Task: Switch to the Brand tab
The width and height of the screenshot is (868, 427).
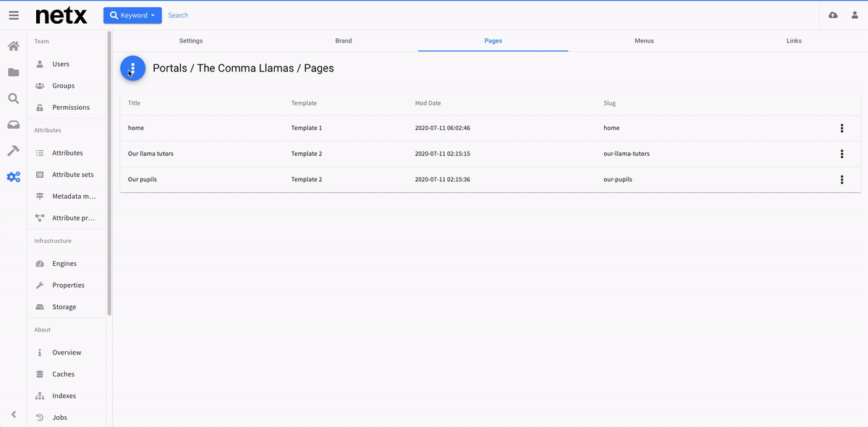Action: click(344, 41)
